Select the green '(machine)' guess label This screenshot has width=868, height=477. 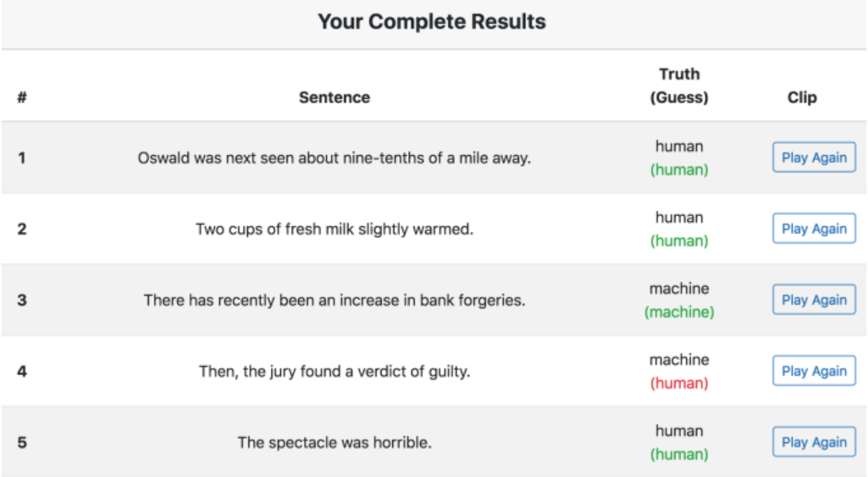click(679, 312)
